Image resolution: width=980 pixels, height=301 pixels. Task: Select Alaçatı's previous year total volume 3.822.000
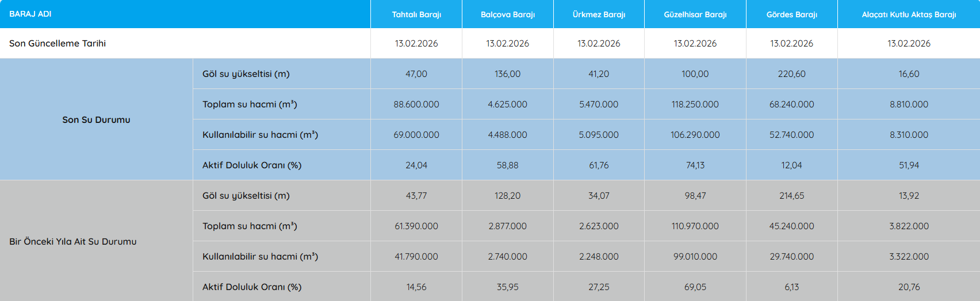909,226
